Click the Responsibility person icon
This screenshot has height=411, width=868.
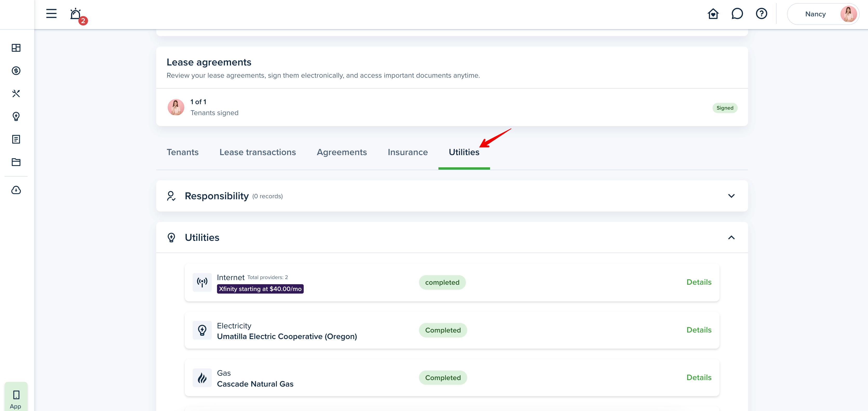tap(171, 196)
